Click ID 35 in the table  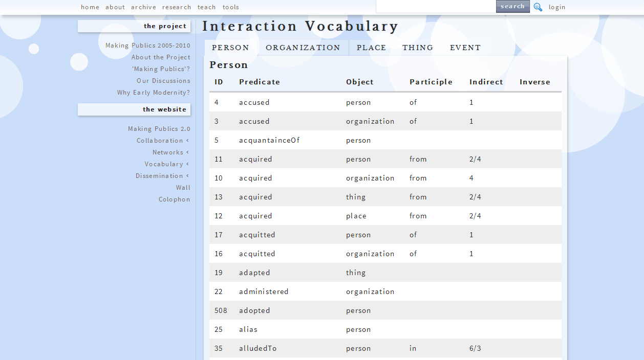tap(219, 348)
